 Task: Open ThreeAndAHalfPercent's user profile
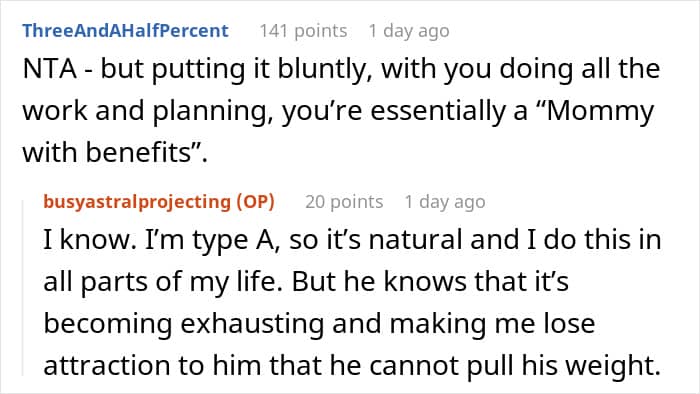pyautogui.click(x=125, y=31)
